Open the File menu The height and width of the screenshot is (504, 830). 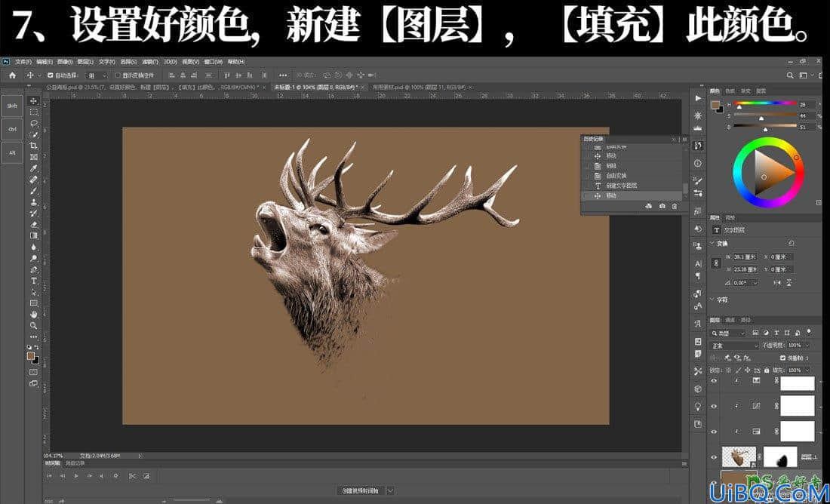point(23,61)
